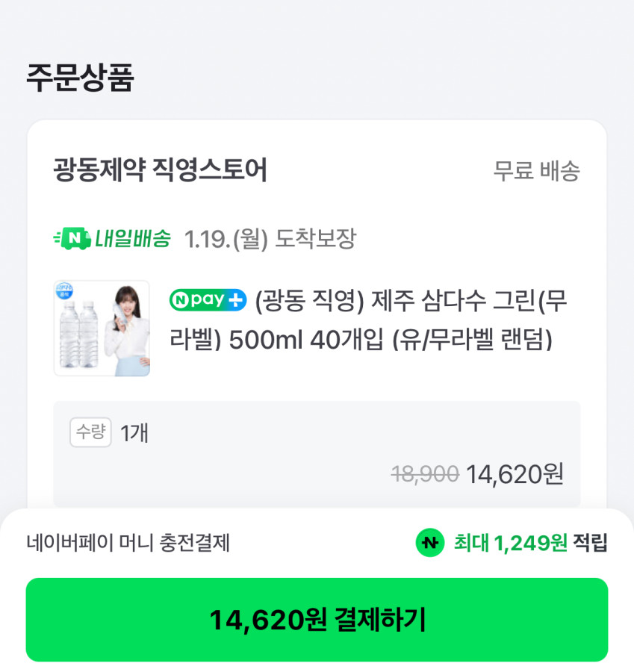The width and height of the screenshot is (634, 672).
Task: Click the crossed-out 18,900 original price
Action: point(424,473)
